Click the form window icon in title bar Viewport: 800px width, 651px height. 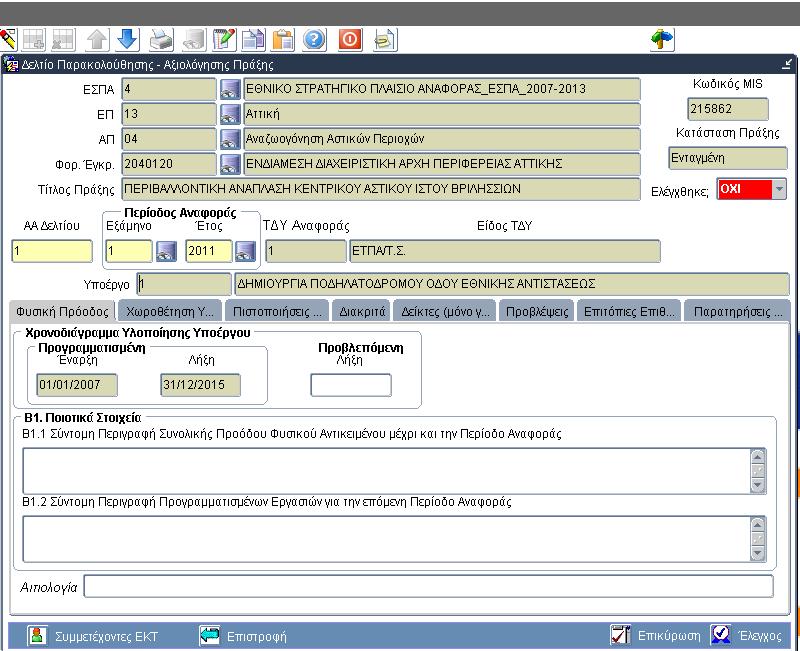click(11, 65)
